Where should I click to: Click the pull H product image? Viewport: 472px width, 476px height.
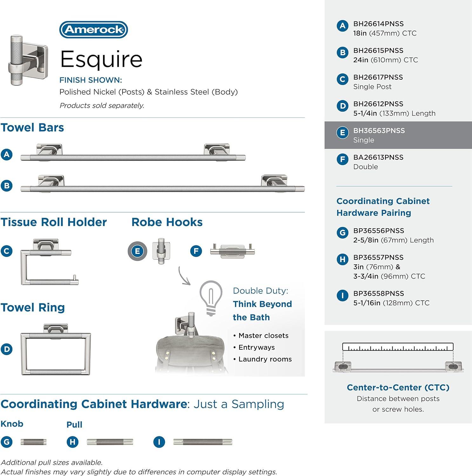point(110,442)
